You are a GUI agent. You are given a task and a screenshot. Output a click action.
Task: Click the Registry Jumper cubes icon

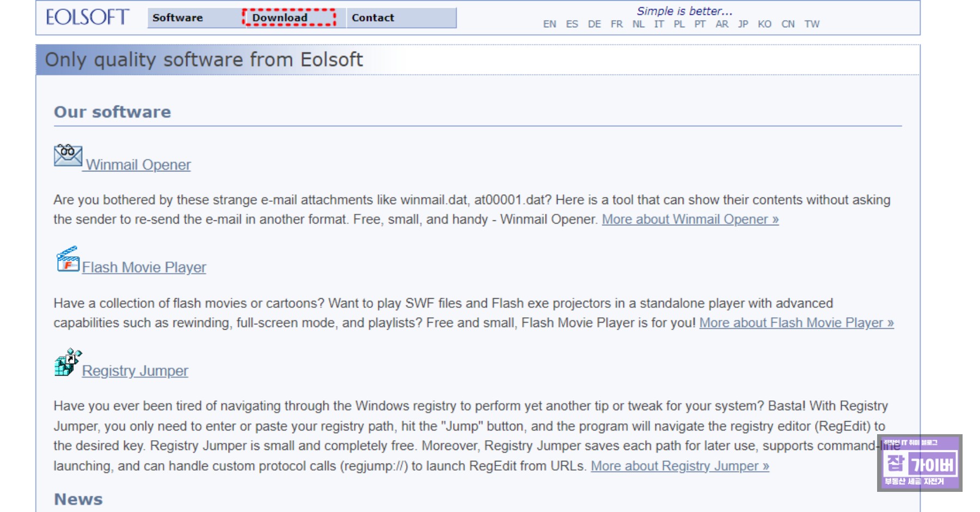[68, 362]
